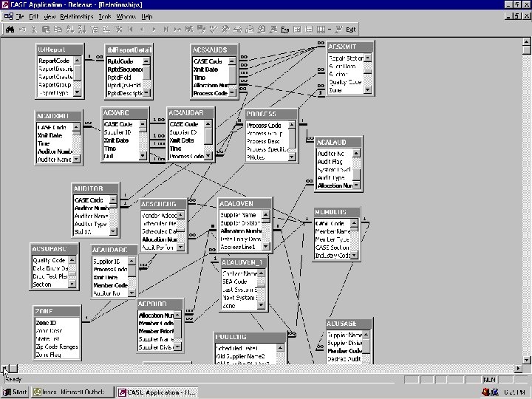Click main window vertical scrollbar down arrow
Image resolution: width=532 pixels, height=399 pixels.
(x=527, y=360)
